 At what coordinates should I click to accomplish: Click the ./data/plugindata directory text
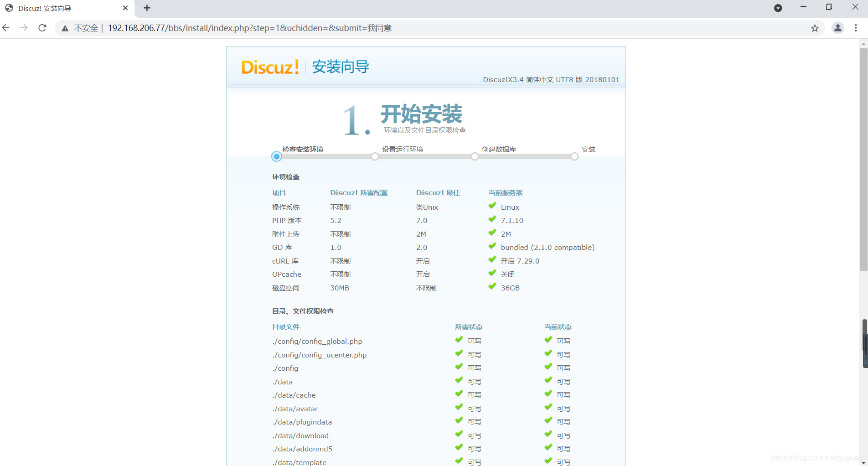(x=302, y=422)
